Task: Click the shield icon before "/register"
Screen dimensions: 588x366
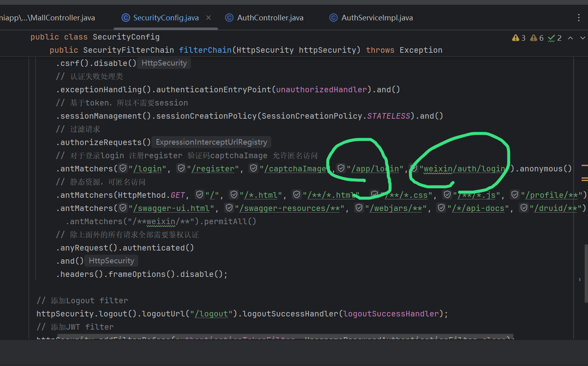Action: [181, 168]
